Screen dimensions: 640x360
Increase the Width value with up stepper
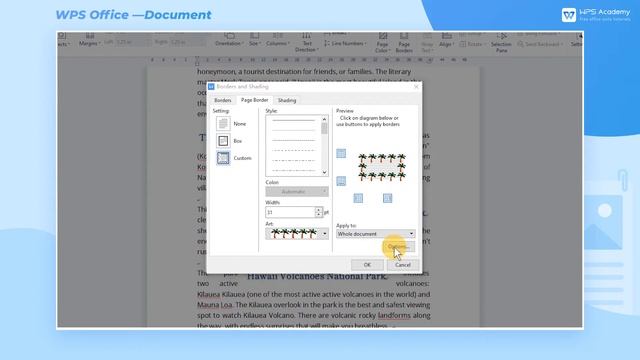[318, 210]
